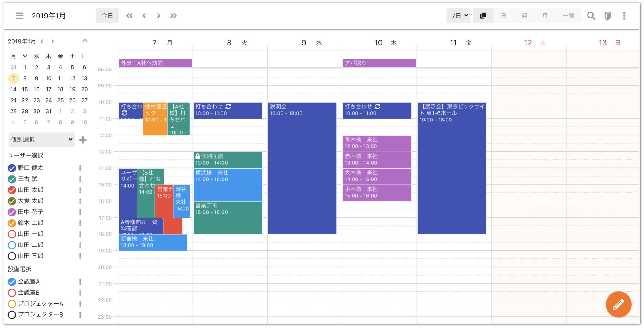The height and width of the screenshot is (328, 644).
Task: Open 新宿様 来社 event
Action: [153, 242]
